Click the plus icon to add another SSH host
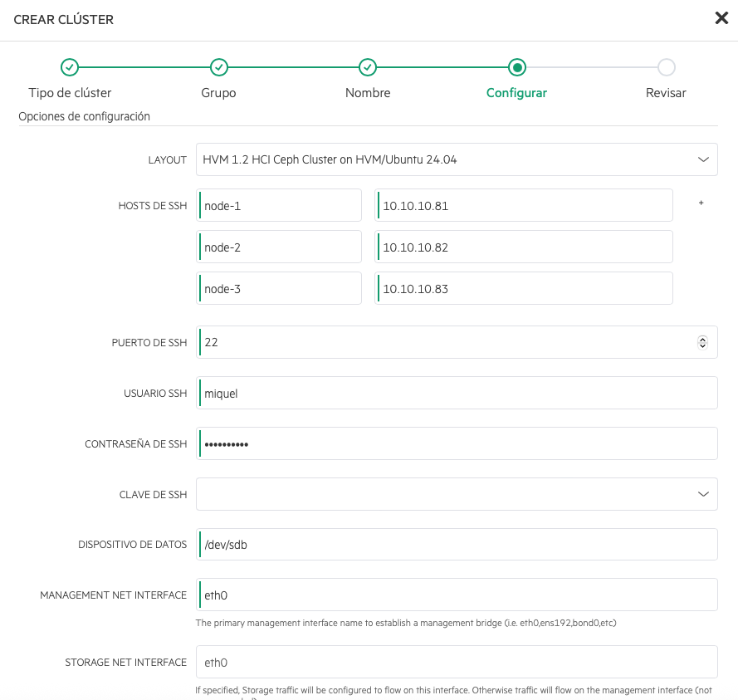The width and height of the screenshot is (738, 700). click(701, 202)
